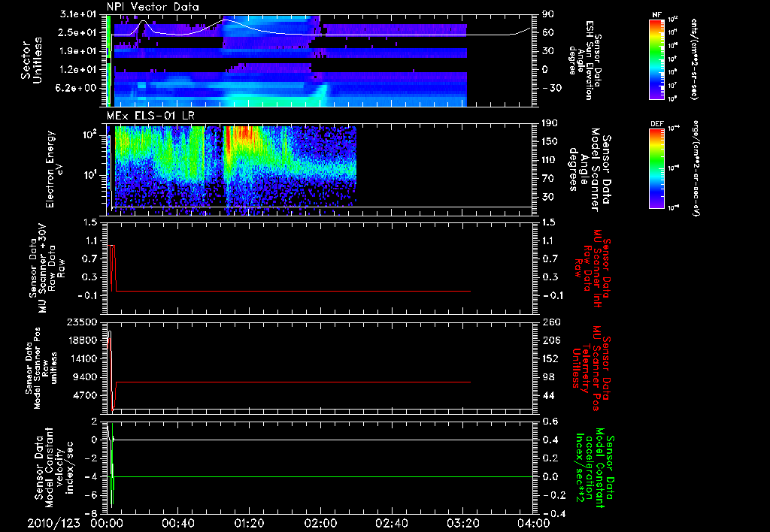Select the red 'MU Scanner Pos Telemetry' label
This screenshot has height=532, width=770.
[591, 368]
